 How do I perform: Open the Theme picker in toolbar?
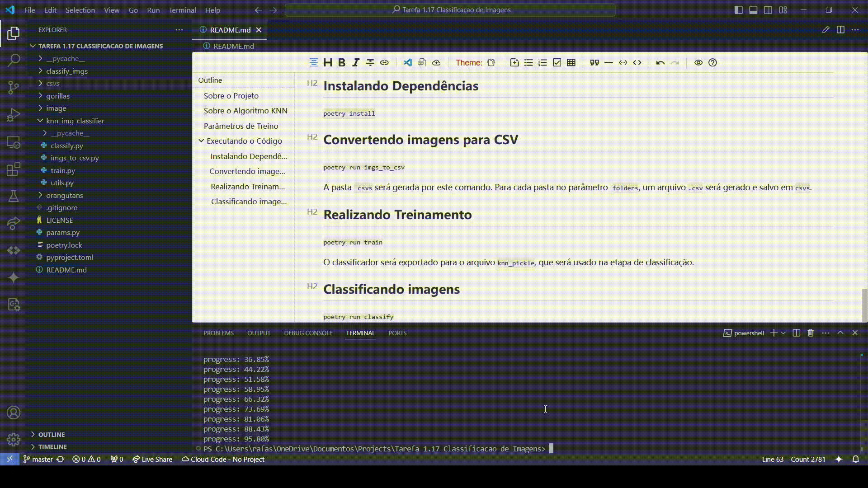tap(491, 63)
